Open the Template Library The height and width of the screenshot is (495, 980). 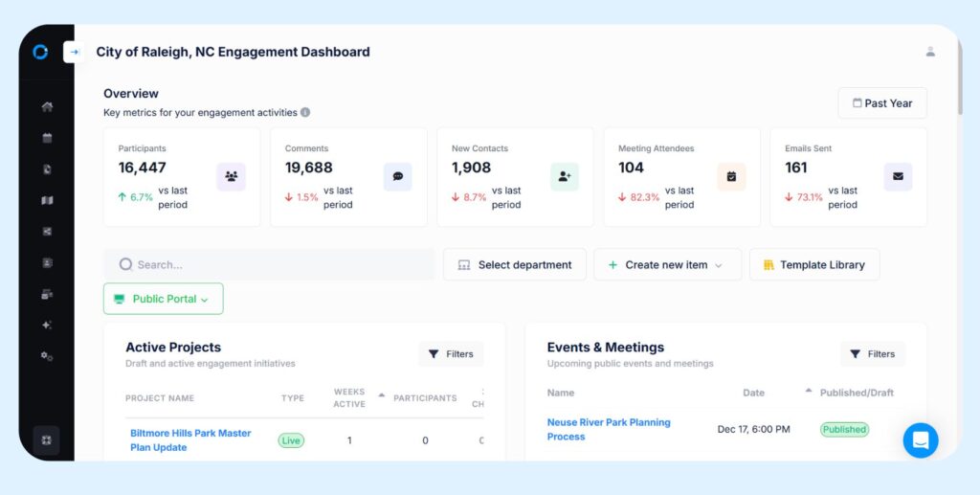click(x=813, y=265)
